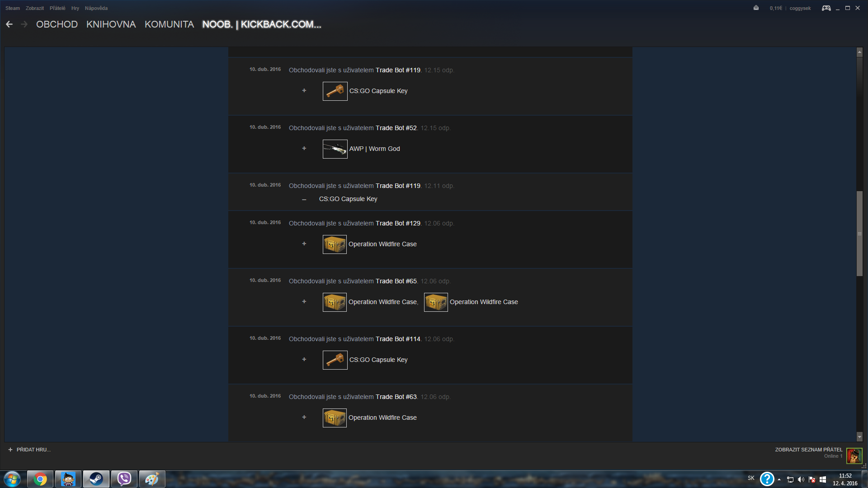868x488 pixels.
Task: Open Operation Wildfire Case icon from Bot #129
Action: coord(335,244)
